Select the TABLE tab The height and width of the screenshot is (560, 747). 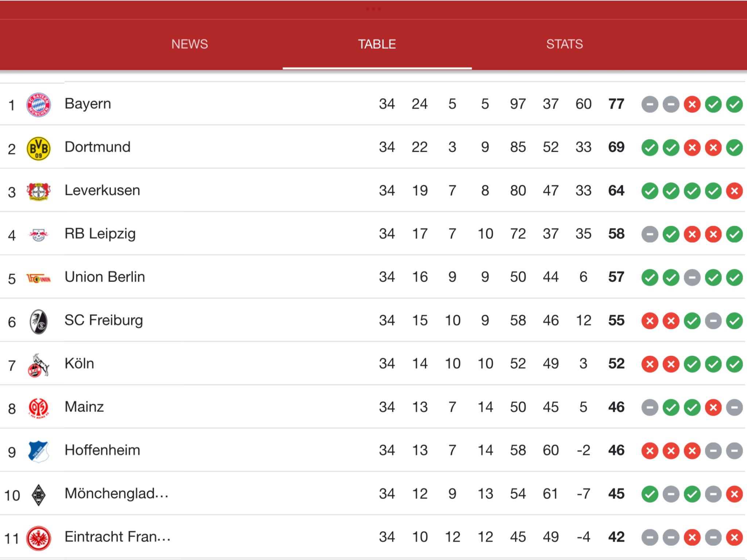click(x=377, y=44)
